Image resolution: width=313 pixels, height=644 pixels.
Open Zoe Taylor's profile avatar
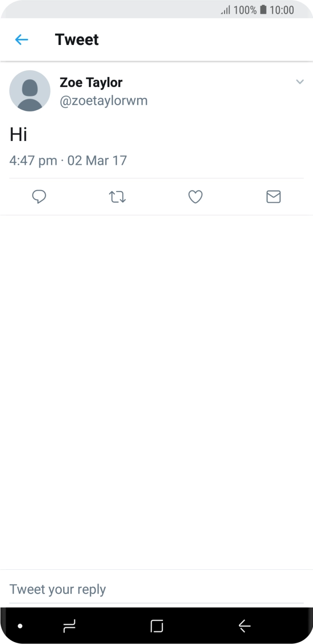(x=30, y=91)
